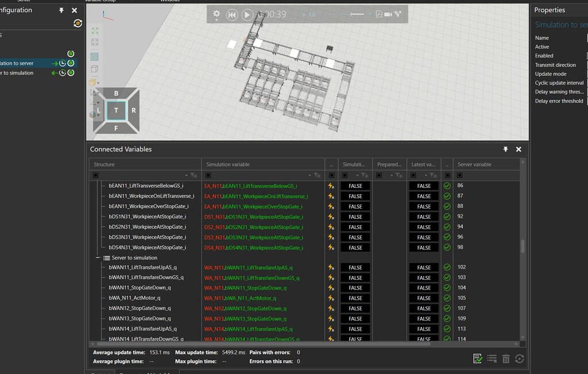
Task: Click the green validate-variables icon at bottom right
Action: click(477, 358)
